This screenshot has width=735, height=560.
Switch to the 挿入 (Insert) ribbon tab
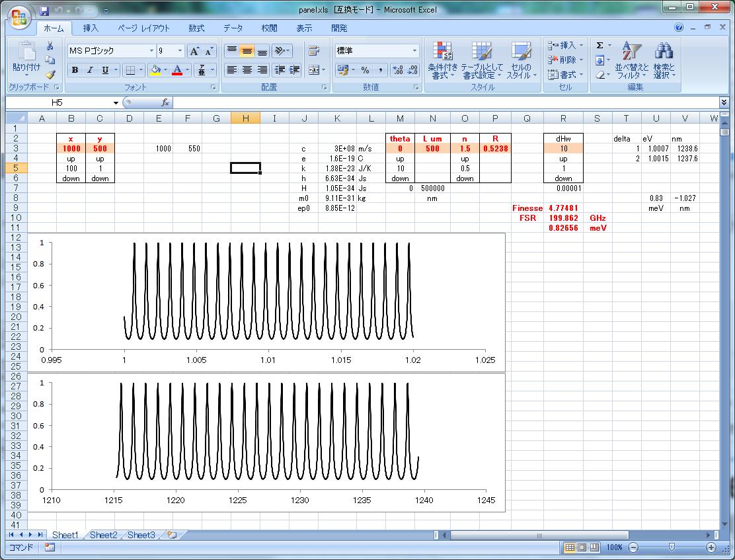coord(91,28)
